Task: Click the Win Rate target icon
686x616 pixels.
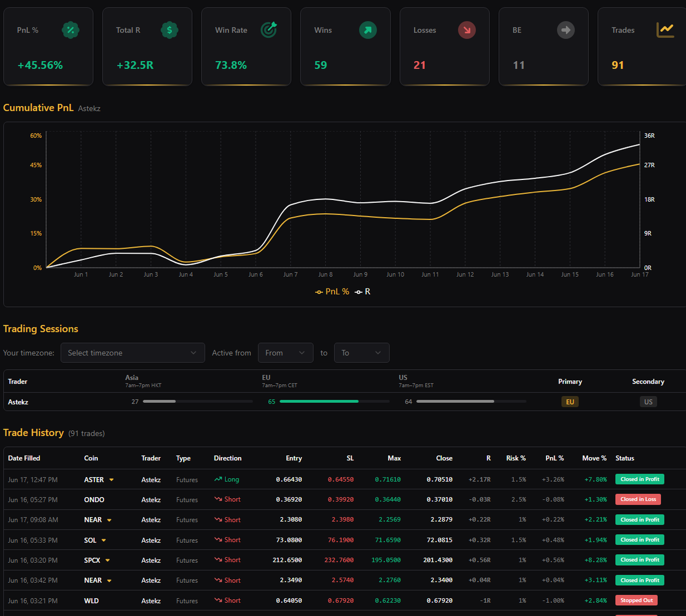Action: coord(269,30)
